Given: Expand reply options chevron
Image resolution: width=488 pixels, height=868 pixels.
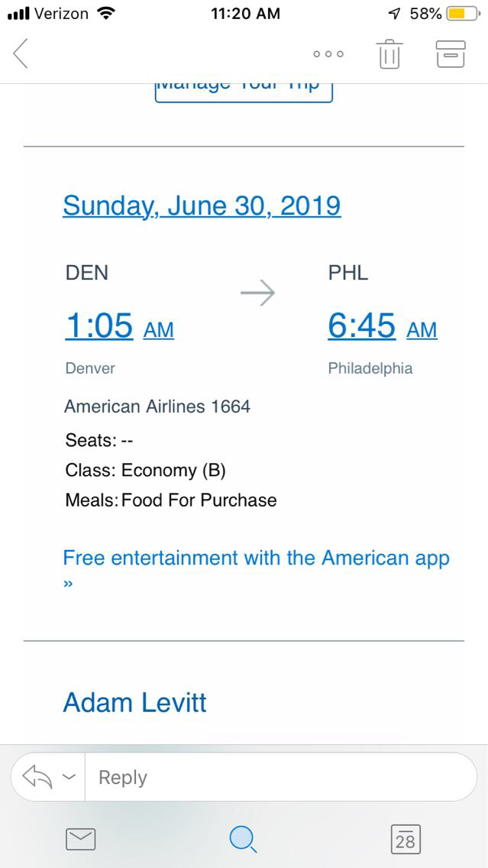Looking at the screenshot, I should point(69,777).
